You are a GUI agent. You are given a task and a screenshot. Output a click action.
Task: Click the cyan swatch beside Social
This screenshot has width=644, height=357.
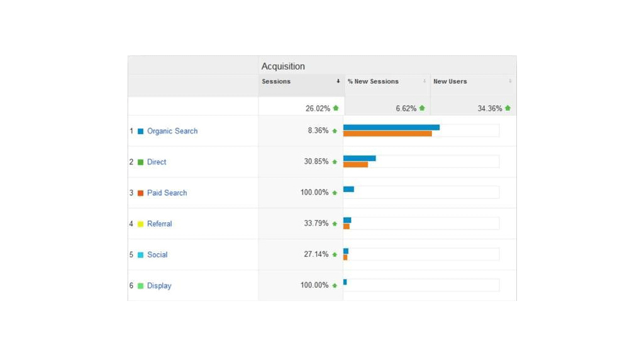point(141,255)
